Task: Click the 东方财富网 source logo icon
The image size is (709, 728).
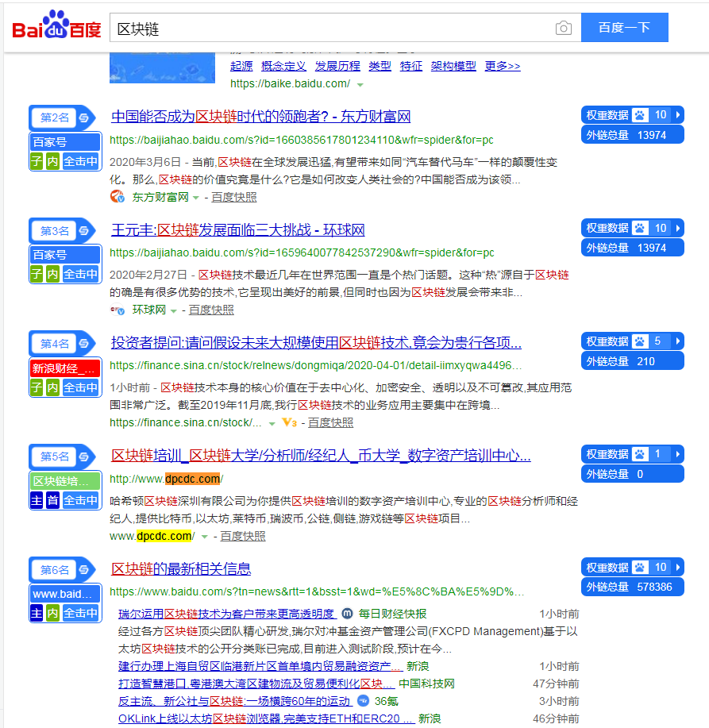Action: 117,196
